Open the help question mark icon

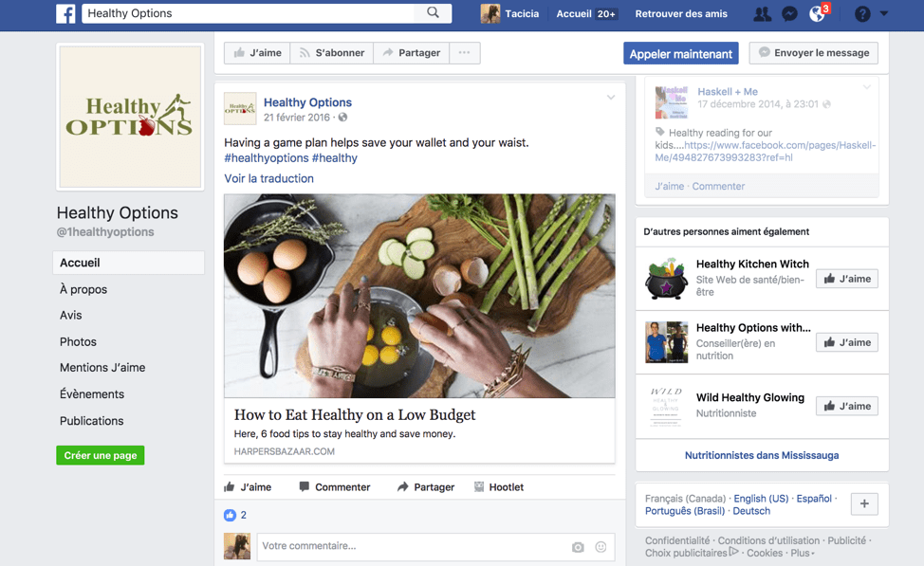click(x=861, y=13)
